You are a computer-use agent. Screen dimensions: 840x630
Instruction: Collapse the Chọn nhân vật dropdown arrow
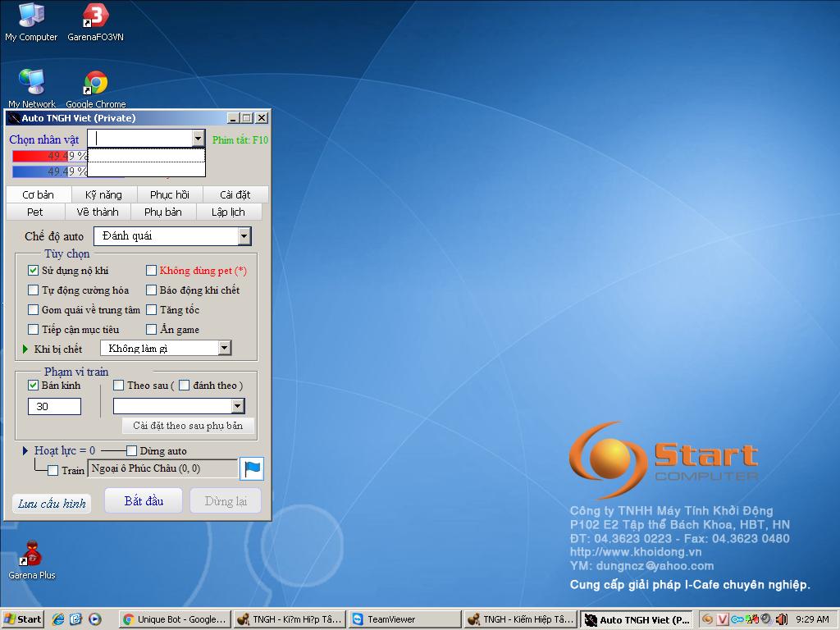pos(197,139)
